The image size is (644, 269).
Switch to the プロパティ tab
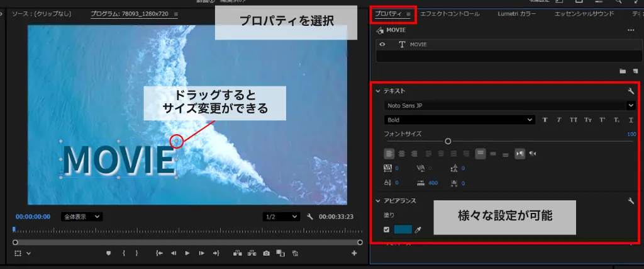point(388,14)
